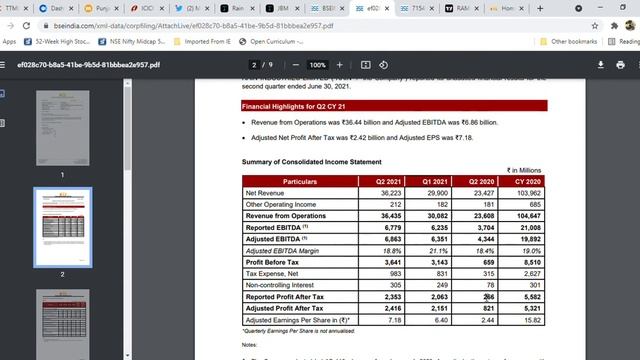The height and width of the screenshot is (360, 640).
Task: Open the extensions puzzle icon
Action: coord(614,26)
